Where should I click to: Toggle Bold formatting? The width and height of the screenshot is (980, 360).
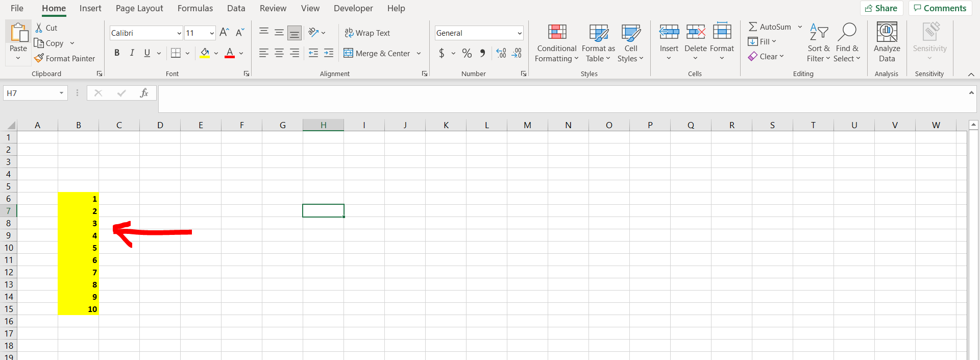click(117, 53)
